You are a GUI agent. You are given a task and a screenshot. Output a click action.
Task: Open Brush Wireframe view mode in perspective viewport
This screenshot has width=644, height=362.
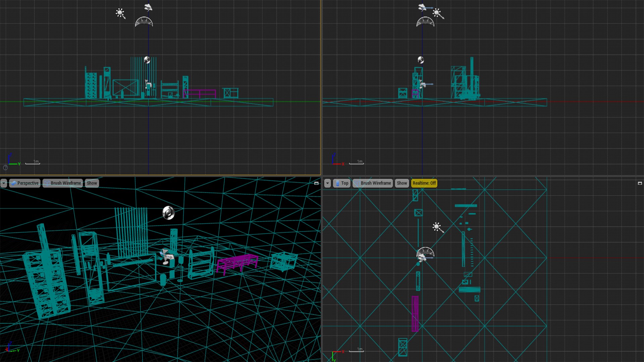(x=63, y=183)
